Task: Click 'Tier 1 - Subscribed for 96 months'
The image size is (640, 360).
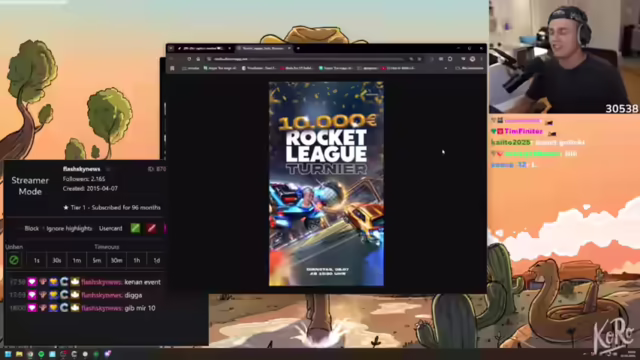Action: click(116, 208)
